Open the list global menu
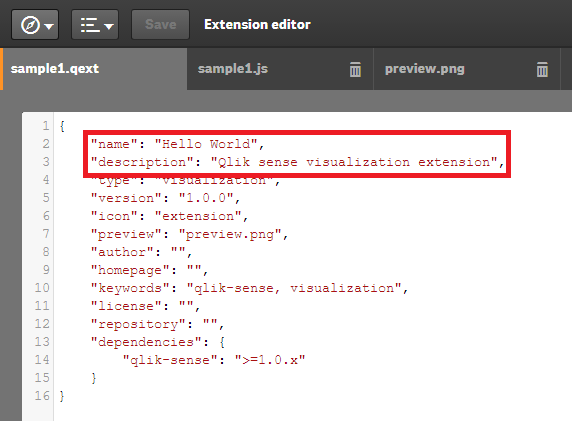Image resolution: width=572 pixels, height=421 pixels. click(95, 25)
